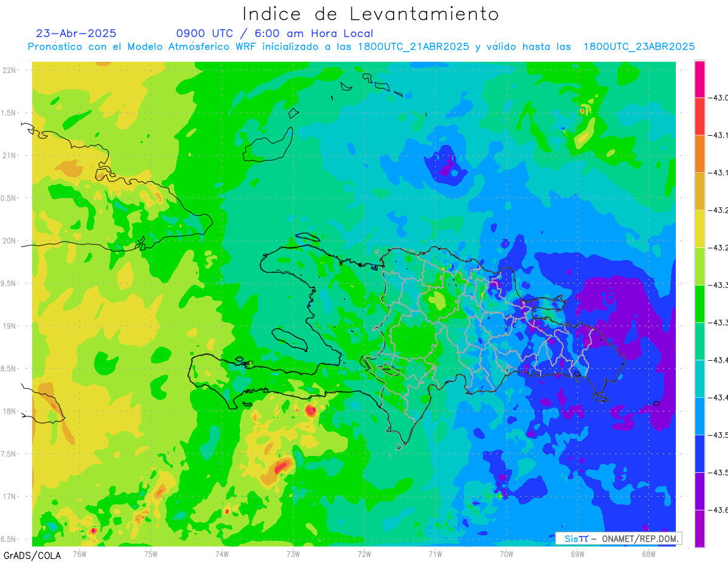Click the "20N" latitude label
Viewport: 728px width, 562px height.
(10, 241)
